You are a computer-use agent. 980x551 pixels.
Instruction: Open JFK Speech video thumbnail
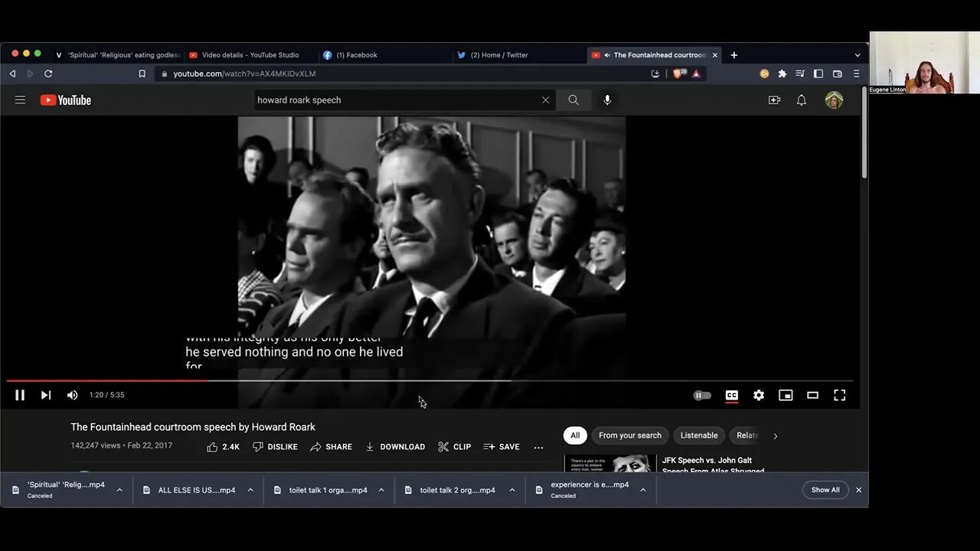click(610, 464)
